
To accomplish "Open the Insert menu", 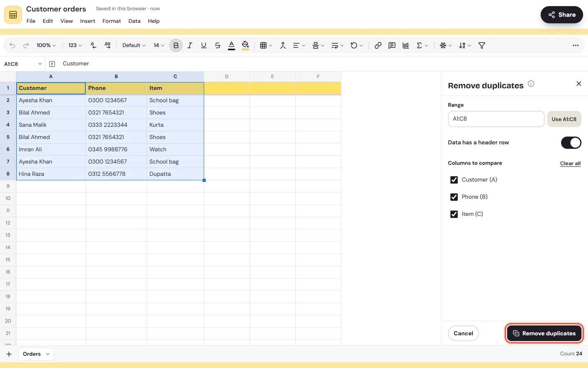I will [x=87, y=21].
